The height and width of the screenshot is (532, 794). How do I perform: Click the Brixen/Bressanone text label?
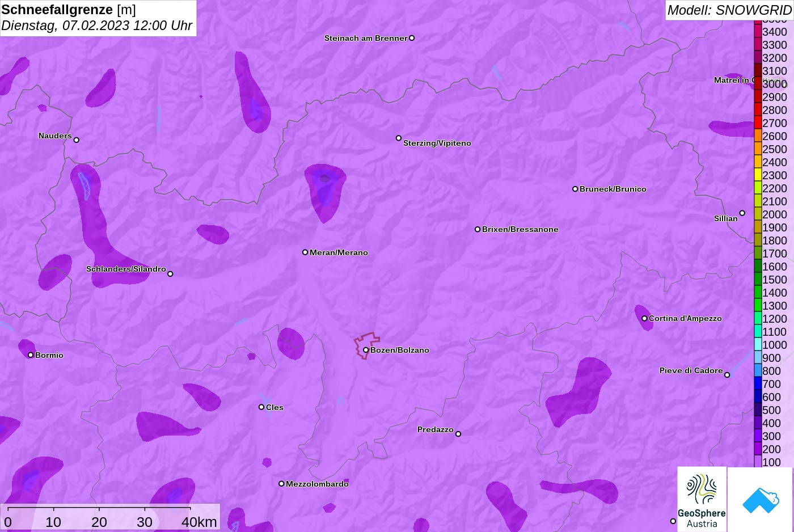(x=520, y=229)
